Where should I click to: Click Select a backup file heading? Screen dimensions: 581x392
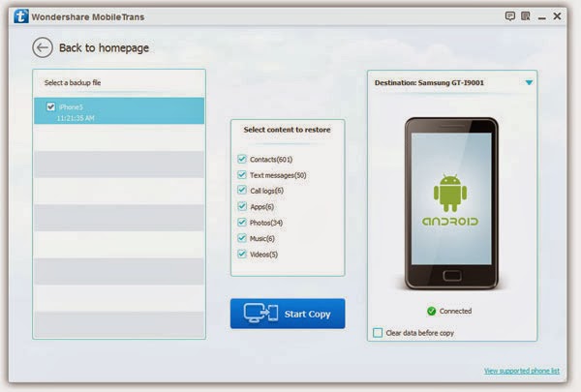click(73, 82)
